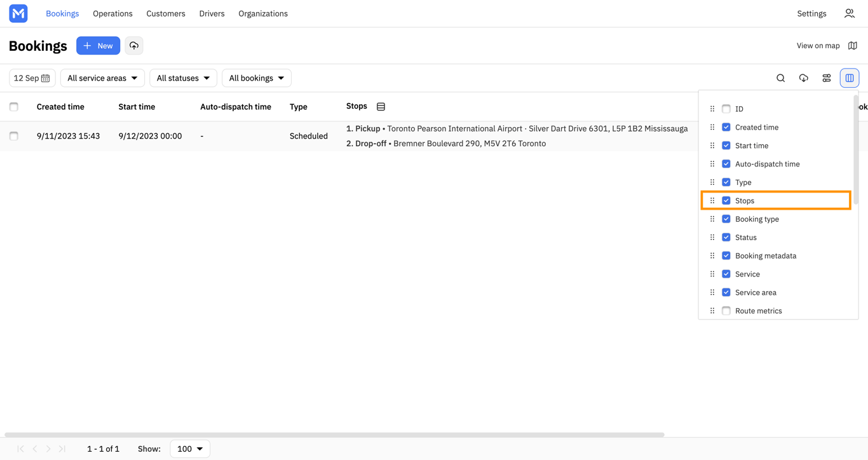Go to first page arrow
868x460 pixels.
(20, 449)
